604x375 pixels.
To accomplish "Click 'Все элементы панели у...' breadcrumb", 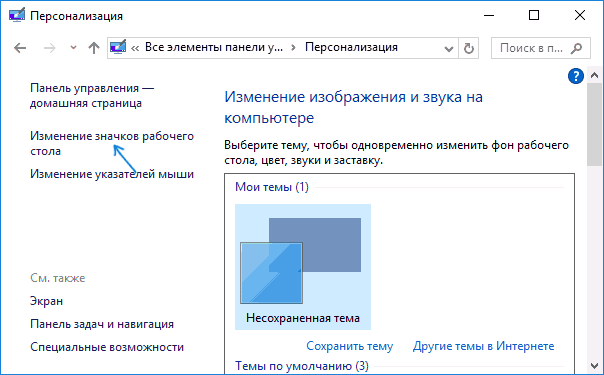I will pyautogui.click(x=214, y=47).
